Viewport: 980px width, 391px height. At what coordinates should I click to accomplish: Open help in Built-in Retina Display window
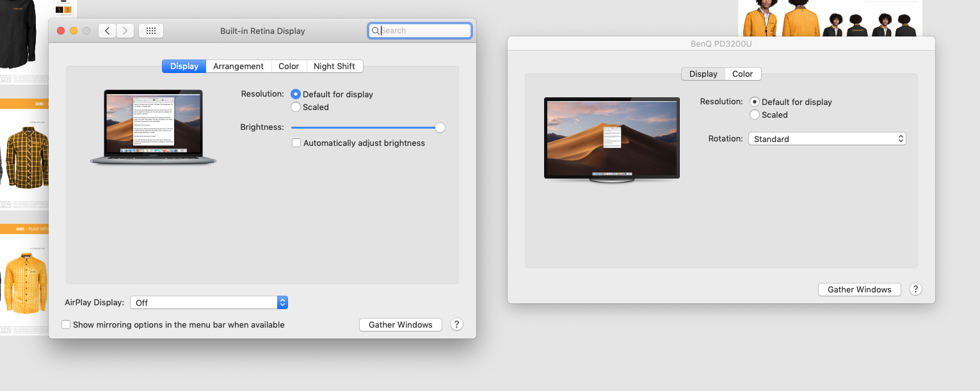pos(456,324)
